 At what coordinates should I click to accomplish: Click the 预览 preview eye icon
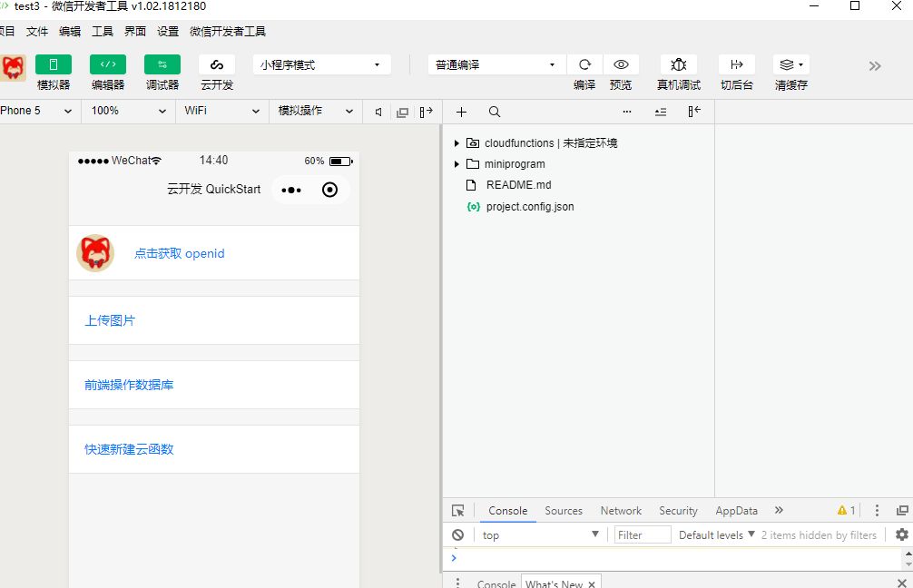tap(621, 64)
